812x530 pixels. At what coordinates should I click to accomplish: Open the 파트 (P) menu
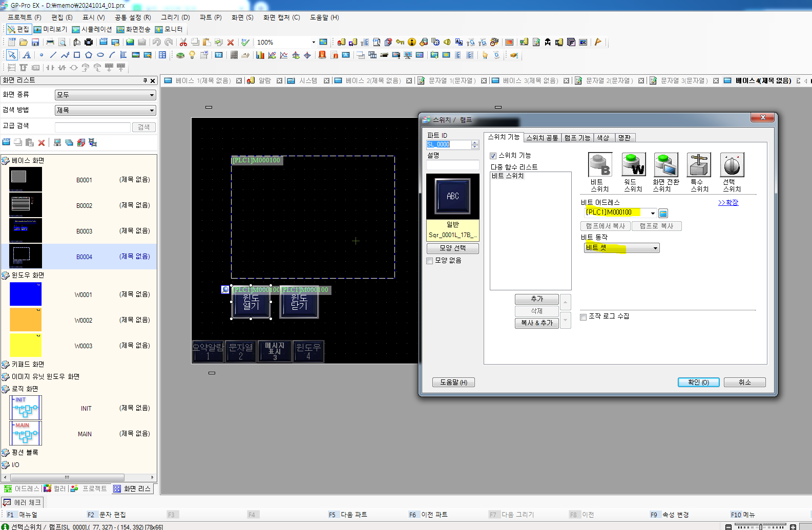tap(211, 17)
